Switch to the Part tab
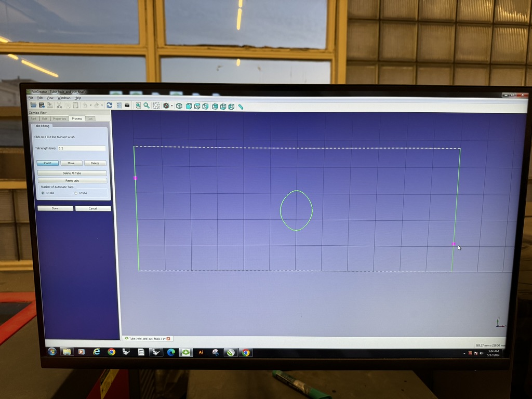 tap(34, 119)
